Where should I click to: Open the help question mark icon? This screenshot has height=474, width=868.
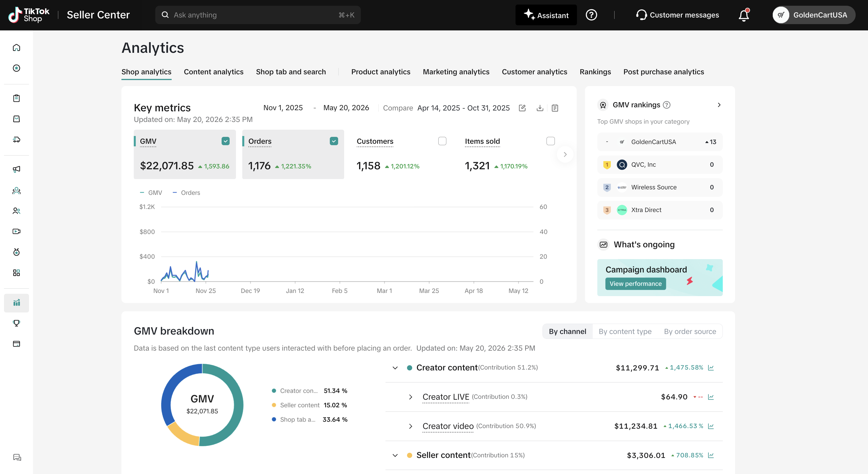pos(591,15)
